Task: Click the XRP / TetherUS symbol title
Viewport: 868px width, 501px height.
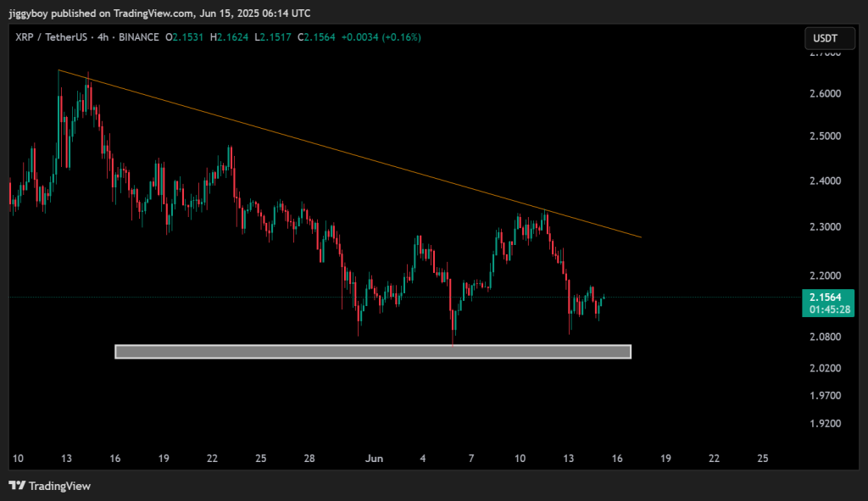Action: pos(48,37)
